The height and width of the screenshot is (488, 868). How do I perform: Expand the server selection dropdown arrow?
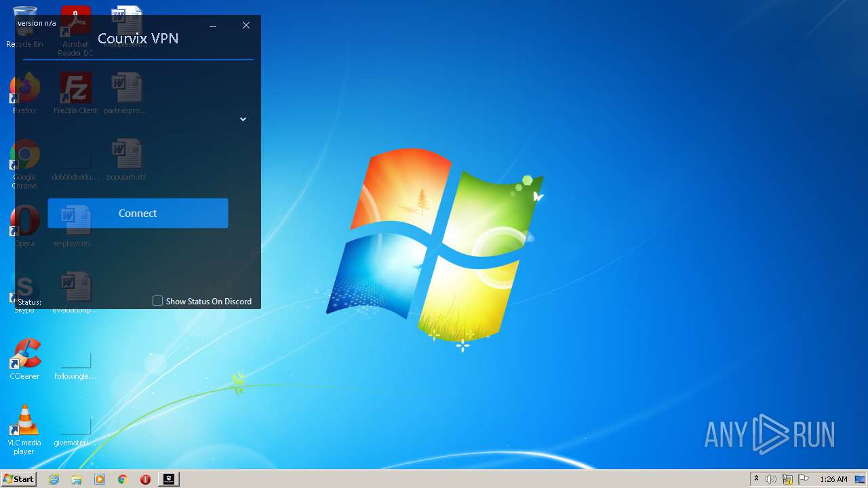tap(243, 119)
